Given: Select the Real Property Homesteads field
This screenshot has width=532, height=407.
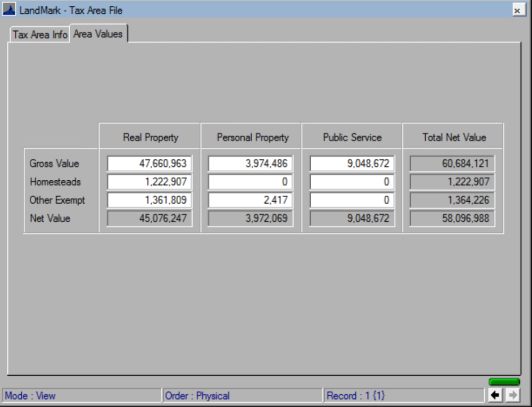Looking at the screenshot, I should click(151, 182).
